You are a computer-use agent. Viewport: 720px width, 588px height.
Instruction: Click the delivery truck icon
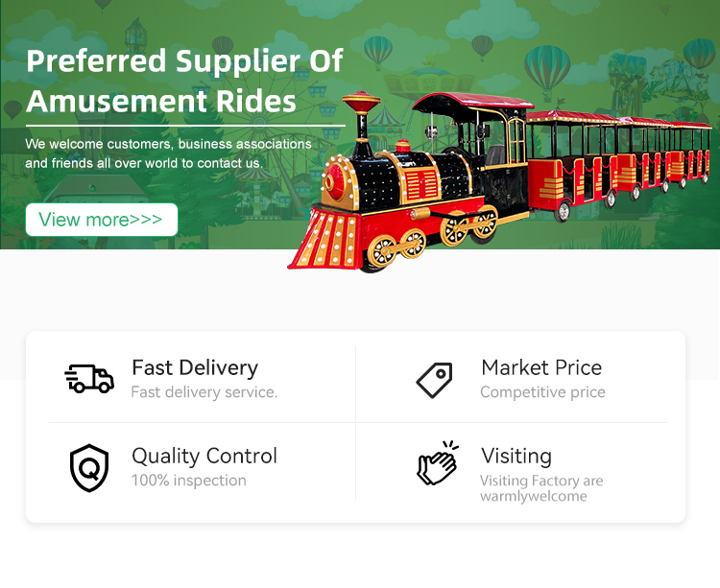(89, 379)
